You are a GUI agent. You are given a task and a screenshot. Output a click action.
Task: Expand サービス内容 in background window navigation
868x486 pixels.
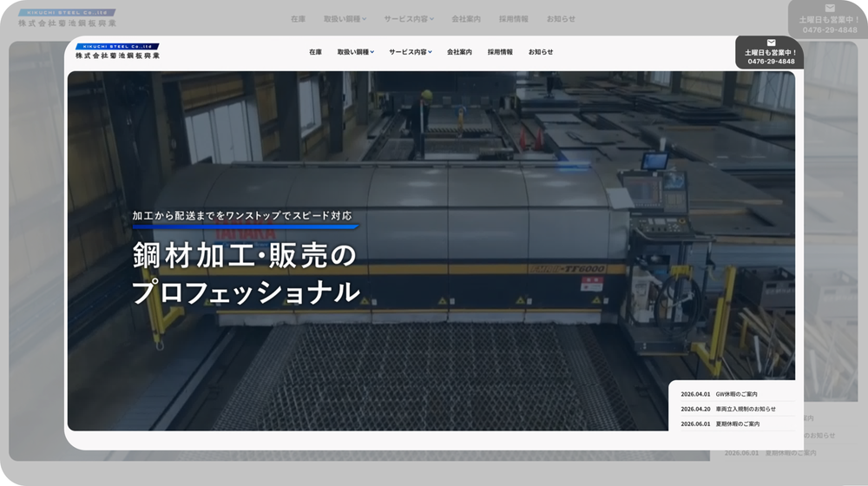409,19
